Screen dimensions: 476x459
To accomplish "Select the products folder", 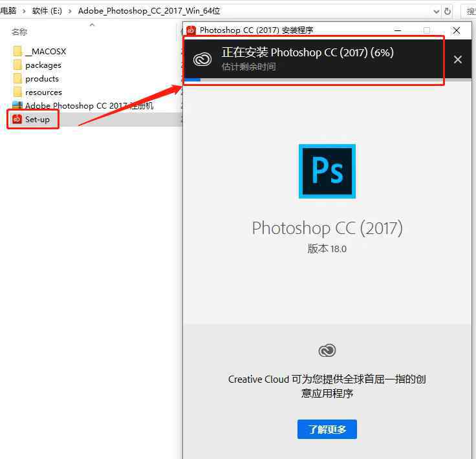I will pyautogui.click(x=42, y=79).
